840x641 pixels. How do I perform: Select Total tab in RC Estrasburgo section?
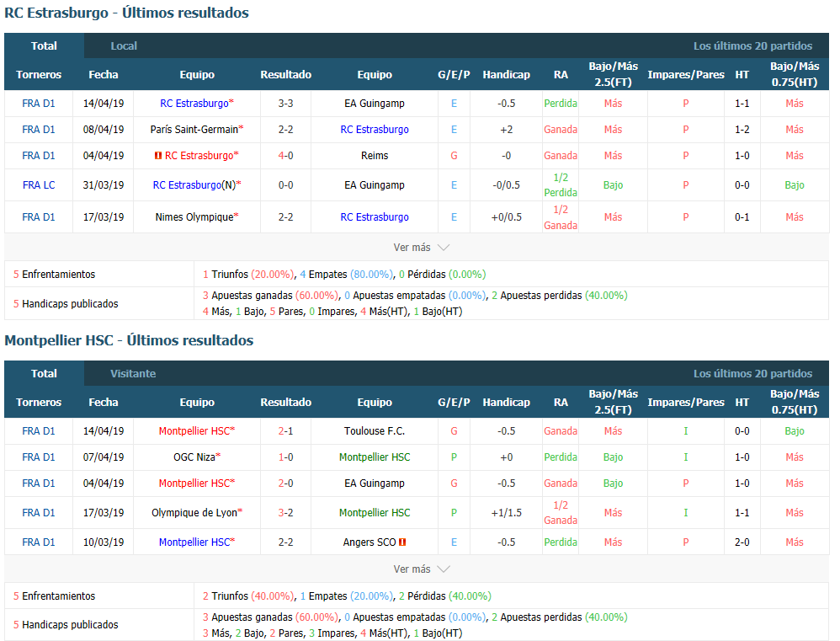44,46
